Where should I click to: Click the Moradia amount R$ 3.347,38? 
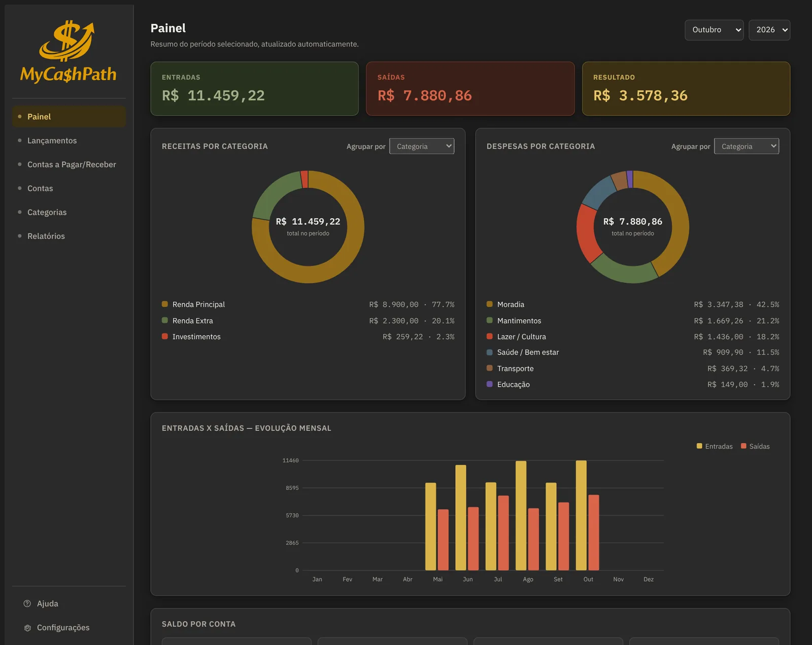pos(719,304)
